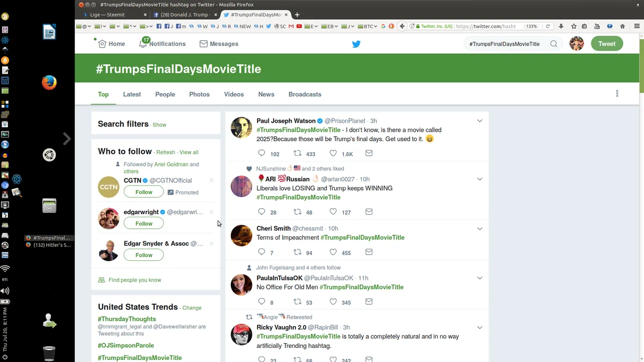Reply to No Office For Old Men tweet
This screenshot has width=644, height=362.
point(261,302)
